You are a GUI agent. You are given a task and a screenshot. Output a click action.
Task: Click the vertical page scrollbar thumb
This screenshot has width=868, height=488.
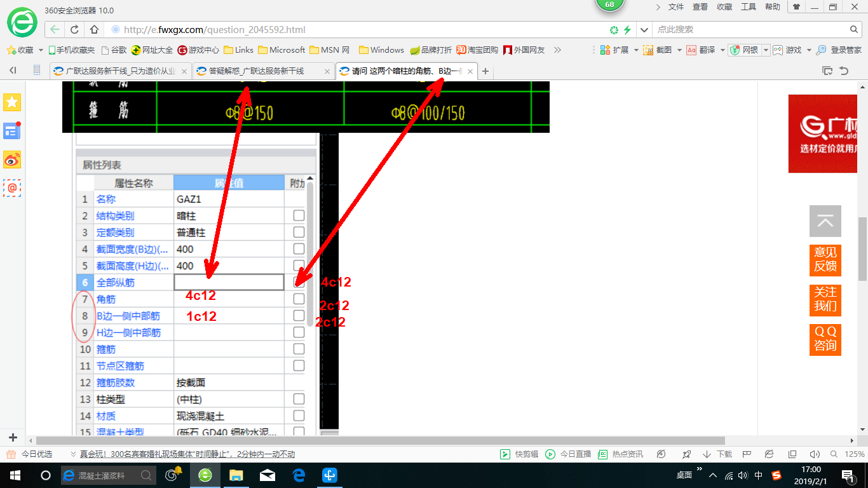click(x=862, y=249)
